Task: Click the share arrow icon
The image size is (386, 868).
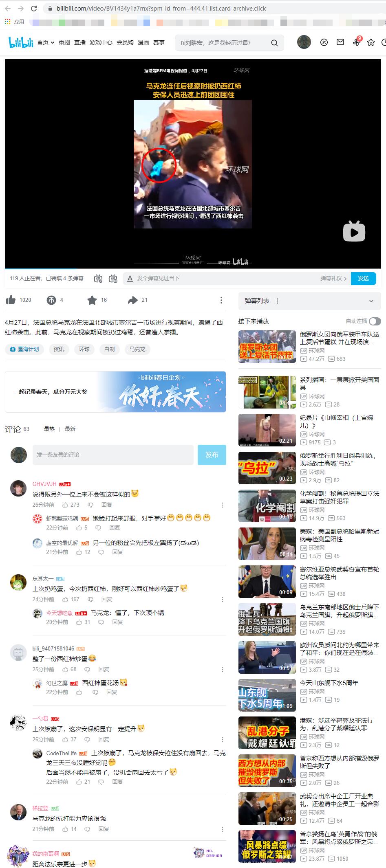Action: tap(132, 300)
